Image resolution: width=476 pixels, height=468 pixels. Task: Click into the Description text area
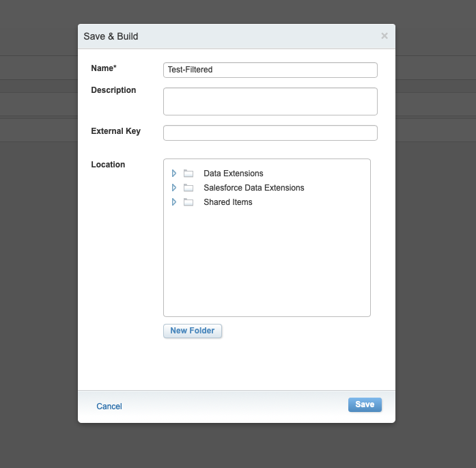270,101
